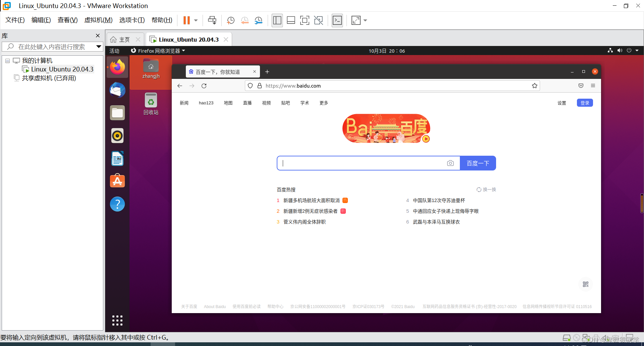This screenshot has width=644, height=346.
Task: Bookmark this page with the star
Action: point(535,86)
